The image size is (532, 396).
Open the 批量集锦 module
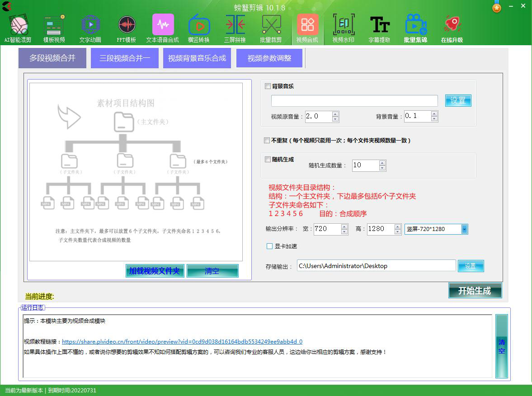click(416, 27)
